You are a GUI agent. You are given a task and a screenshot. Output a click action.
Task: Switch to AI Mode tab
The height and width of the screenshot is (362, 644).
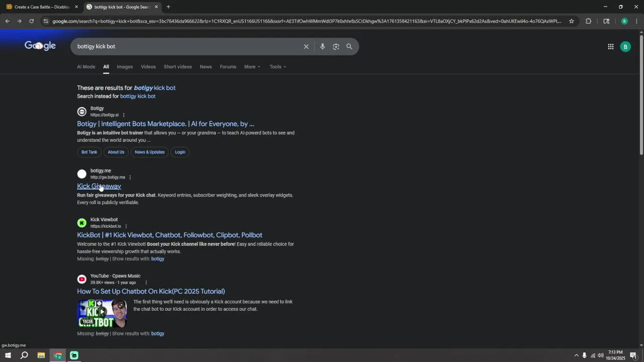click(86, 67)
